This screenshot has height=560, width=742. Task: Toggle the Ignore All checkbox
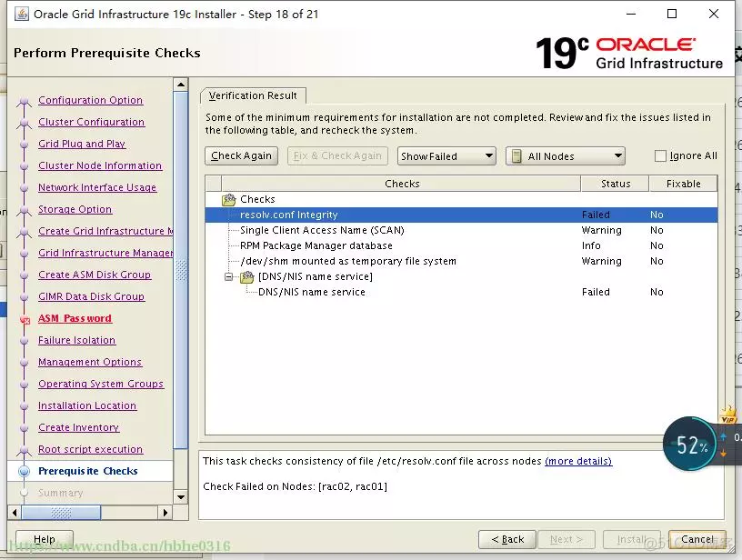coord(660,155)
